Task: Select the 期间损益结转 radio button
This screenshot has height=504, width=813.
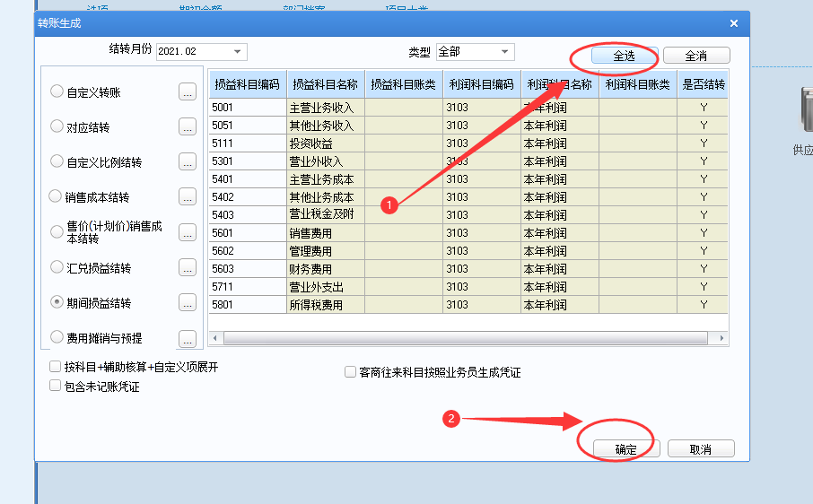Action: click(x=57, y=302)
